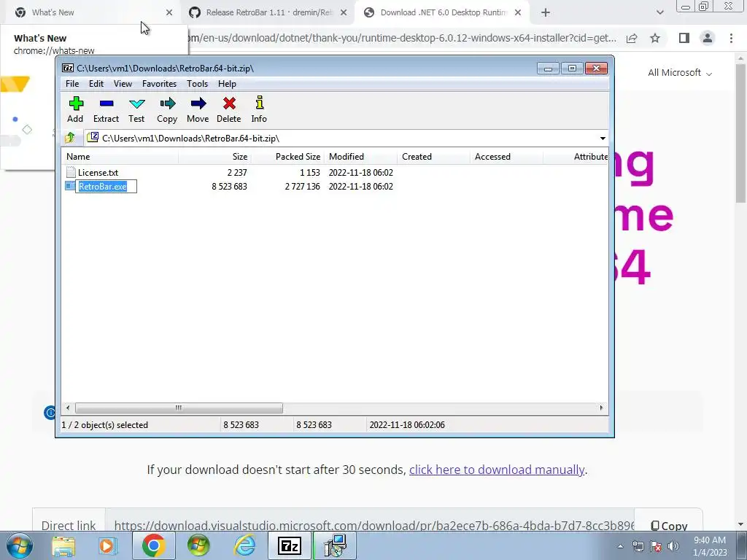Sort by the Accessed column header
The image size is (747, 560).
[506, 157]
